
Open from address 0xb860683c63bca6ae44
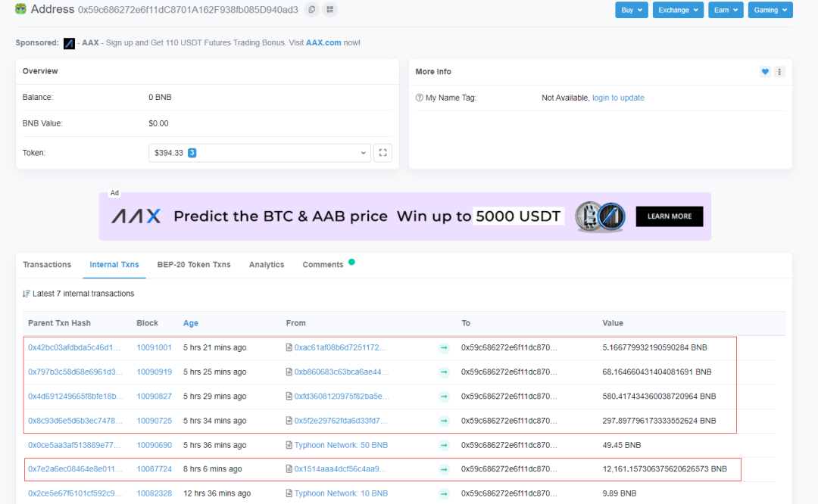coord(341,372)
